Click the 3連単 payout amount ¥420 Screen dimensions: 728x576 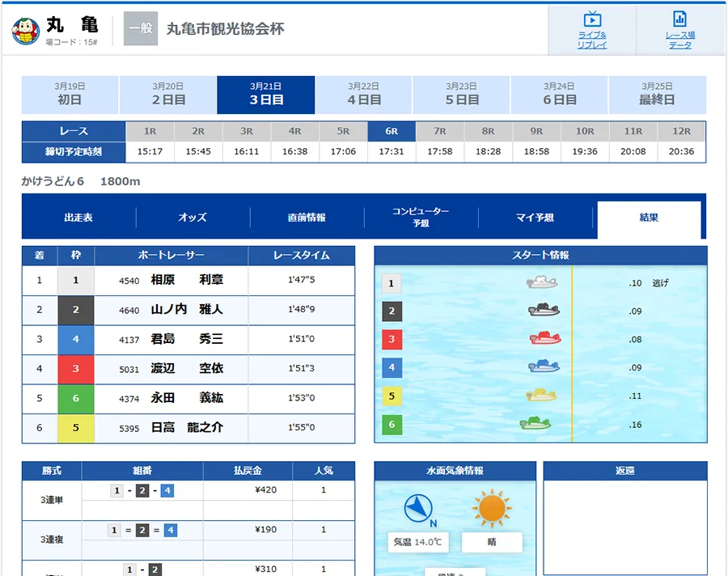(265, 490)
